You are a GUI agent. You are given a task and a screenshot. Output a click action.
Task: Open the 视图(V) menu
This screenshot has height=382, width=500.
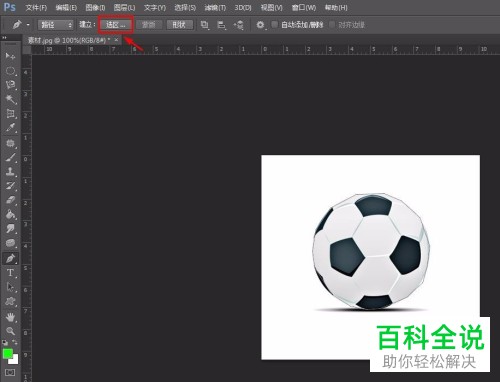(x=271, y=7)
